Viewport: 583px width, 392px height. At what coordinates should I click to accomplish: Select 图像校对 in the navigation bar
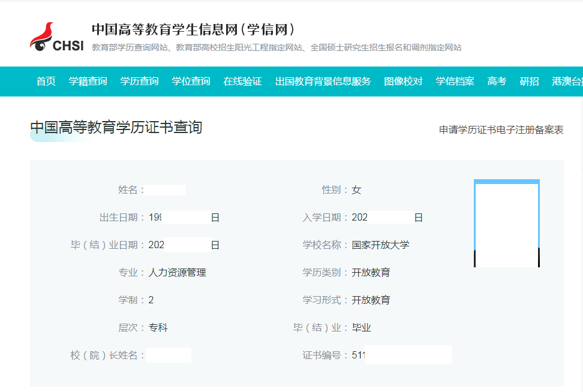tap(404, 82)
